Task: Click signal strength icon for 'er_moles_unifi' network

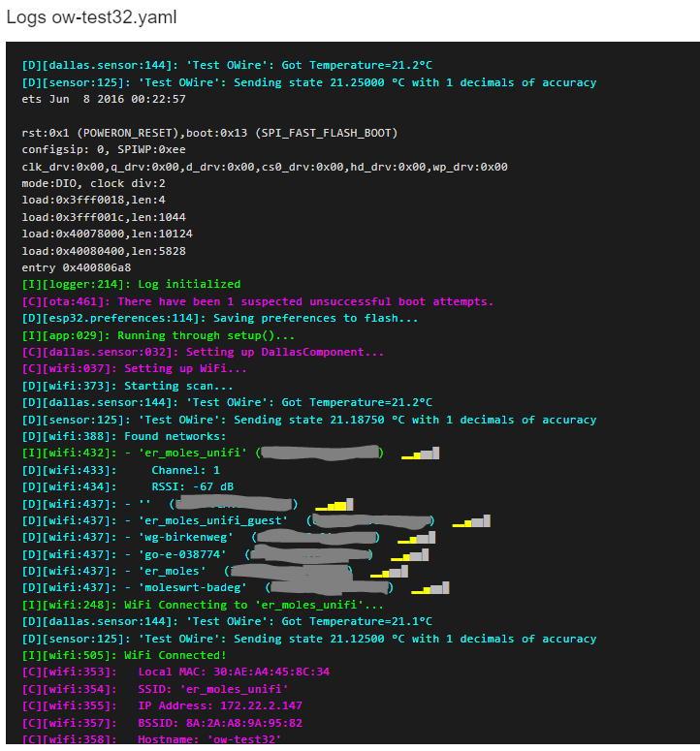Action: click(420, 453)
